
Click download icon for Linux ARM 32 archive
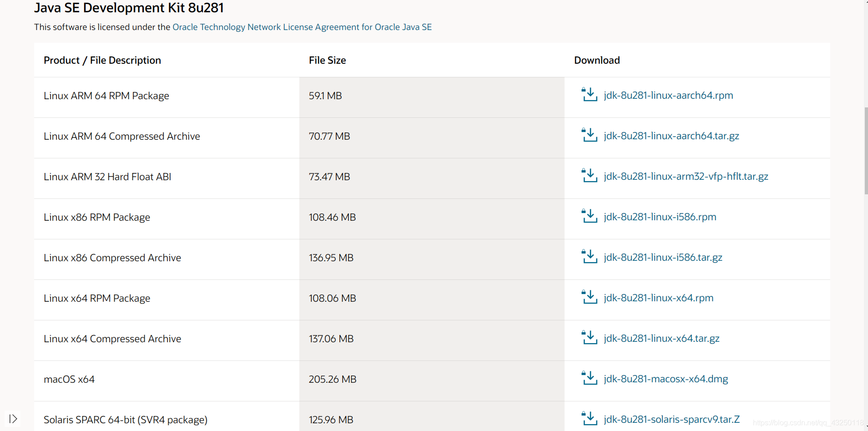589,176
